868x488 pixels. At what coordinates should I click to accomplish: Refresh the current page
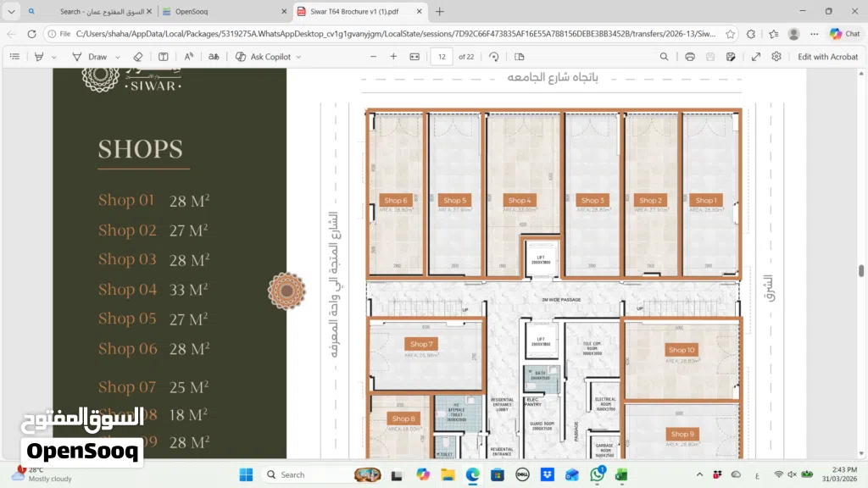[x=31, y=34]
